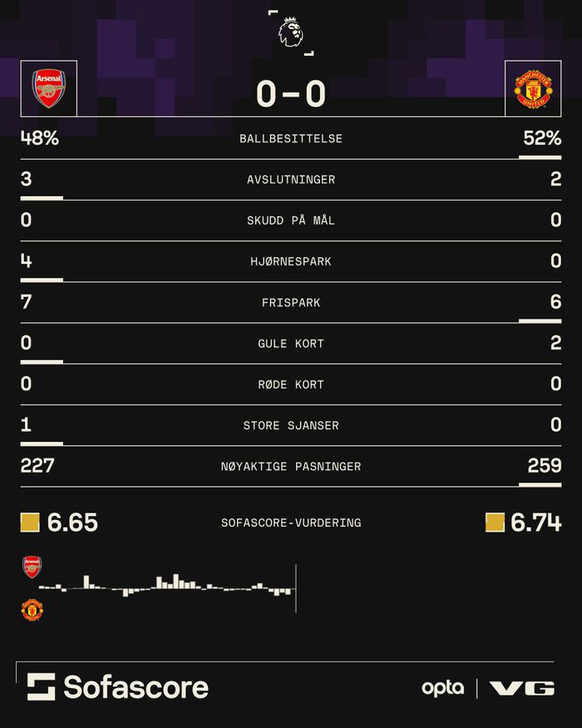This screenshot has height=728, width=582.
Task: Click the Sofascore wordmark text
Action: point(136,687)
